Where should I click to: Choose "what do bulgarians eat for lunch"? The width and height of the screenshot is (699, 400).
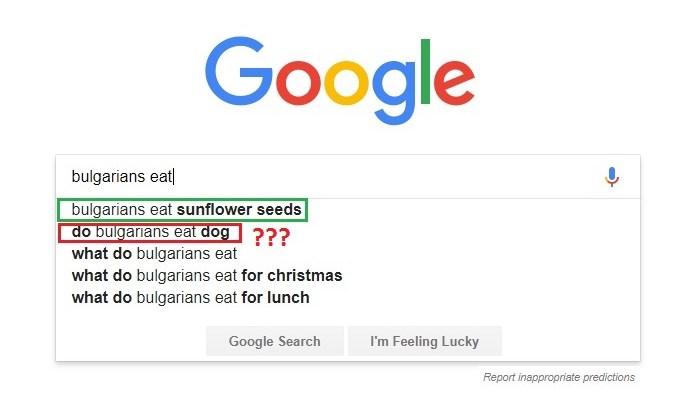pyautogui.click(x=190, y=297)
